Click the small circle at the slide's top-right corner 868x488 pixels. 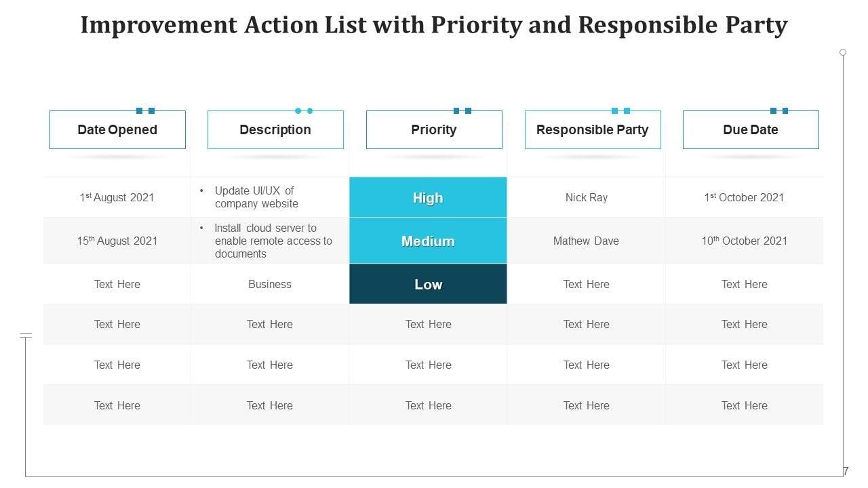[x=843, y=52]
